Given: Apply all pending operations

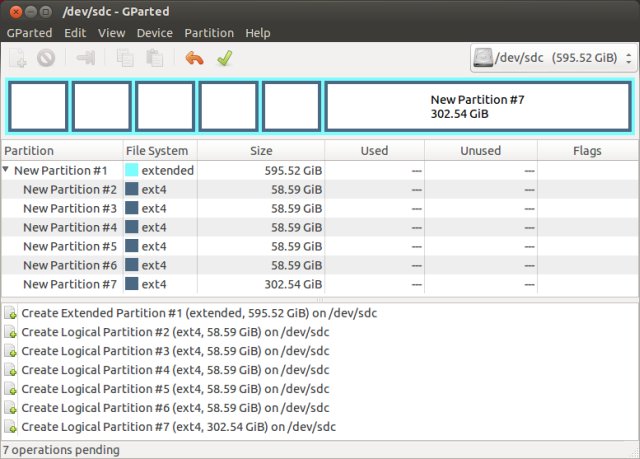Looking at the screenshot, I should 224,58.
